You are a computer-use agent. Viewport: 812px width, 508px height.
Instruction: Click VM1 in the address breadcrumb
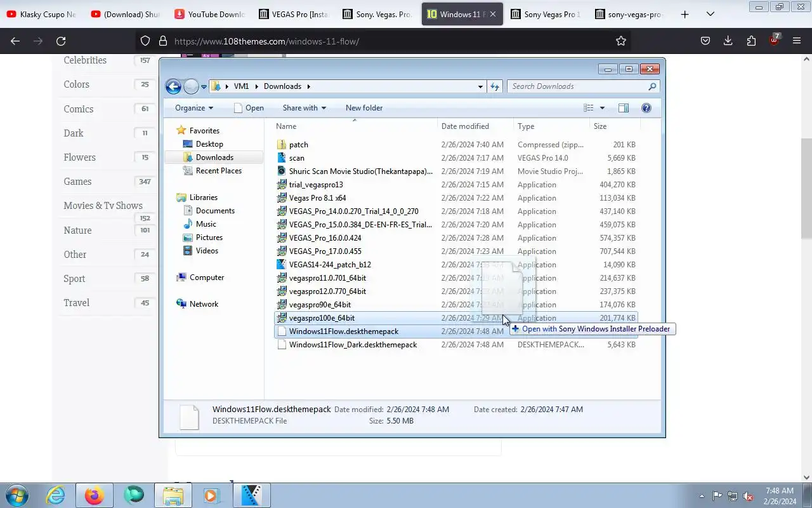(x=241, y=86)
